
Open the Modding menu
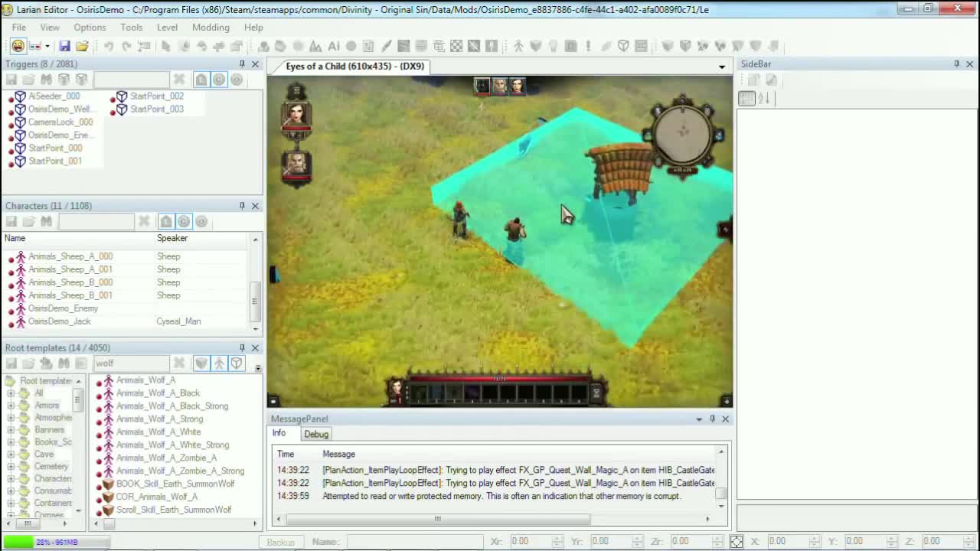tap(211, 27)
